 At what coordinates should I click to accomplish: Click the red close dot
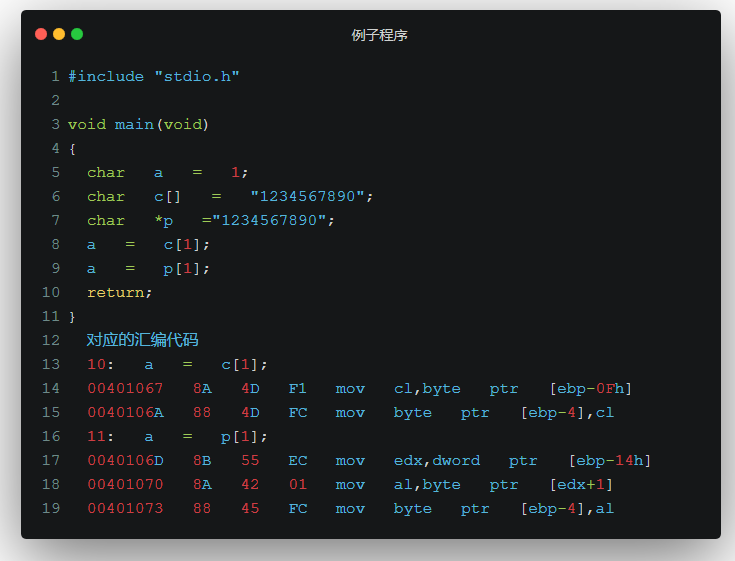click(x=41, y=34)
